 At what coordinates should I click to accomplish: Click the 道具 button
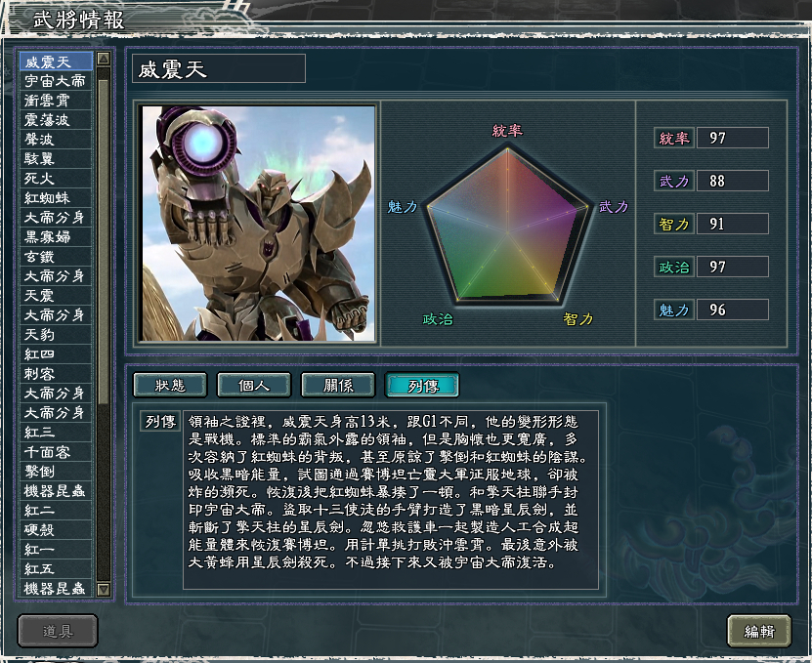(58, 631)
